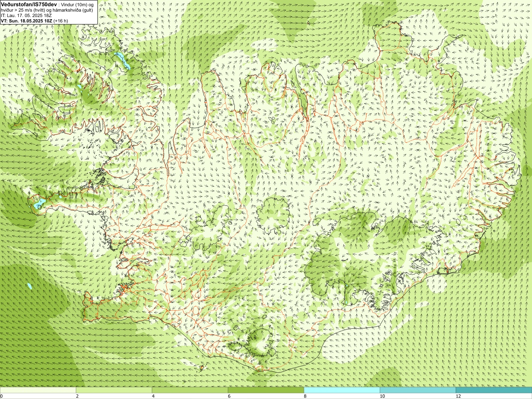Click the Veðurstofan/IS750dev title text
Screen dimensions: 532x399
click(29, 4)
